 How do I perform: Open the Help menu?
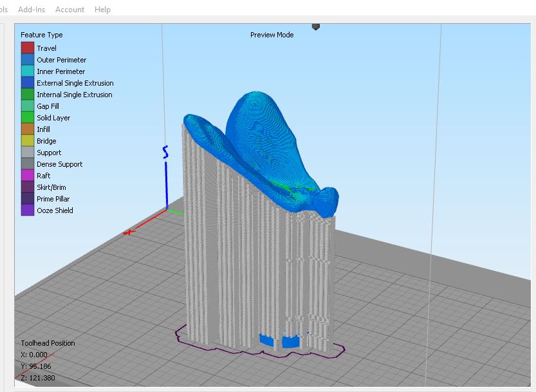(102, 10)
